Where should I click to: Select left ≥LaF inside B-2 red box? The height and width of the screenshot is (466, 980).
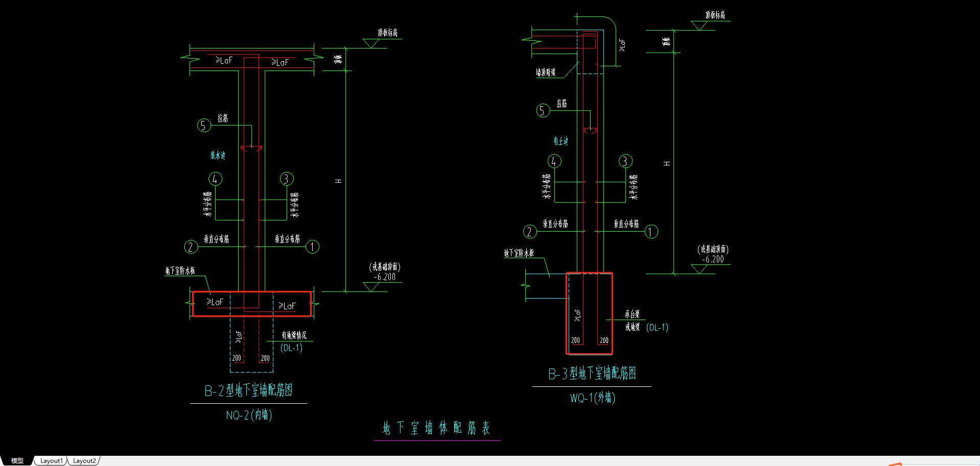pyautogui.click(x=215, y=302)
